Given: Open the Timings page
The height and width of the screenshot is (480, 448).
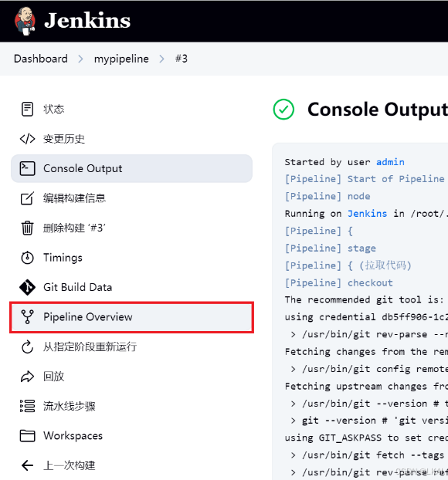Looking at the screenshot, I should click(132, 258).
